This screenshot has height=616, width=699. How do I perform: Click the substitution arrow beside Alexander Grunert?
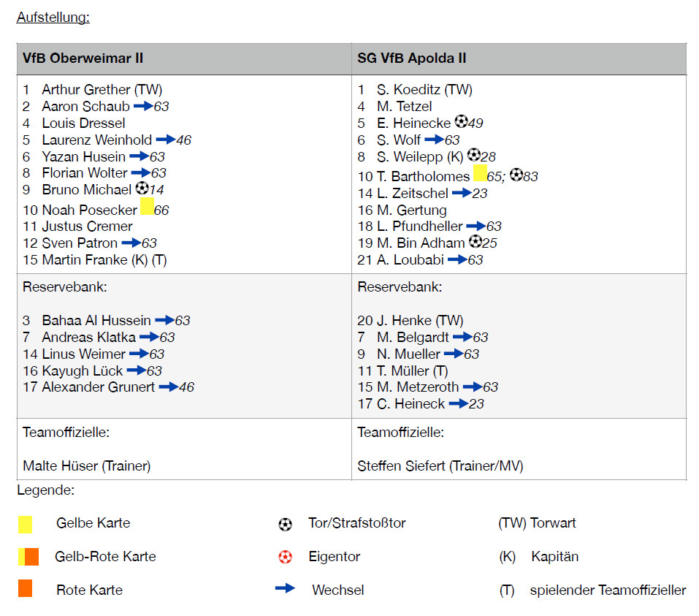click(x=168, y=387)
